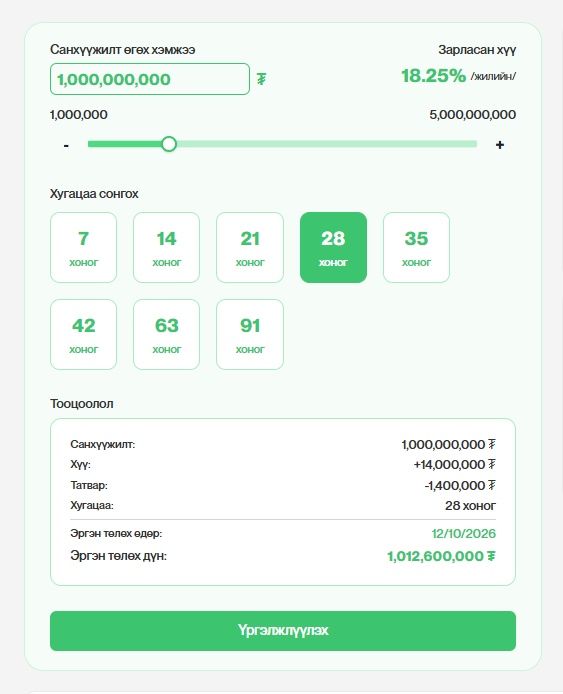Focus the 1,000,000,000 amount input field
Viewport: 563px width, 694px height.
(150, 79)
